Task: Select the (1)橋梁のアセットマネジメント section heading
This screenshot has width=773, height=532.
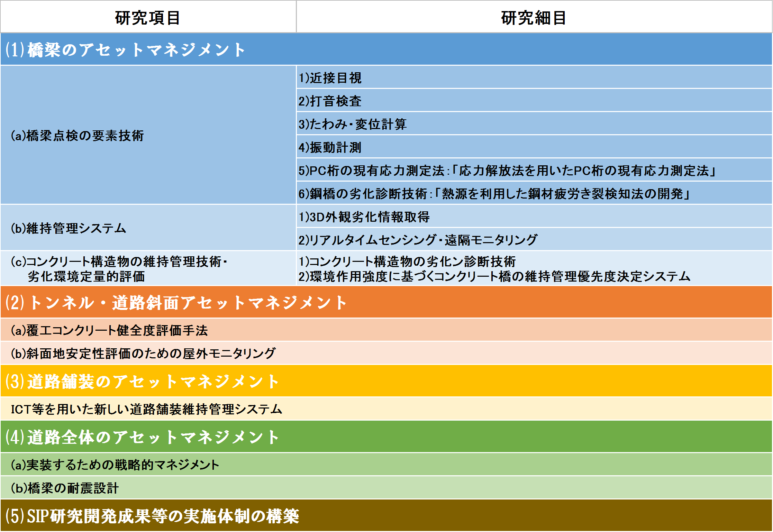Action: 386,49
